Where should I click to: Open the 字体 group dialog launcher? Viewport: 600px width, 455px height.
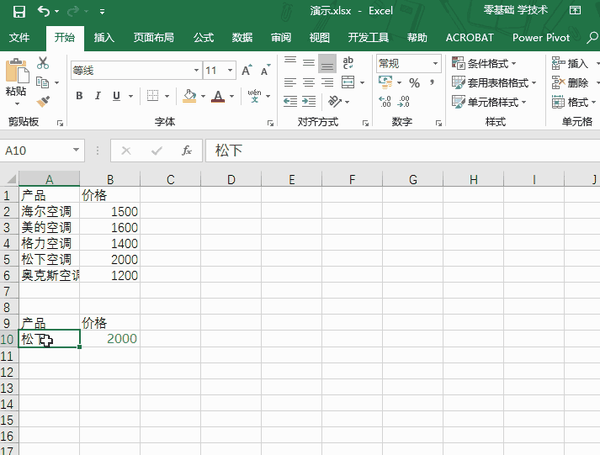click(270, 123)
